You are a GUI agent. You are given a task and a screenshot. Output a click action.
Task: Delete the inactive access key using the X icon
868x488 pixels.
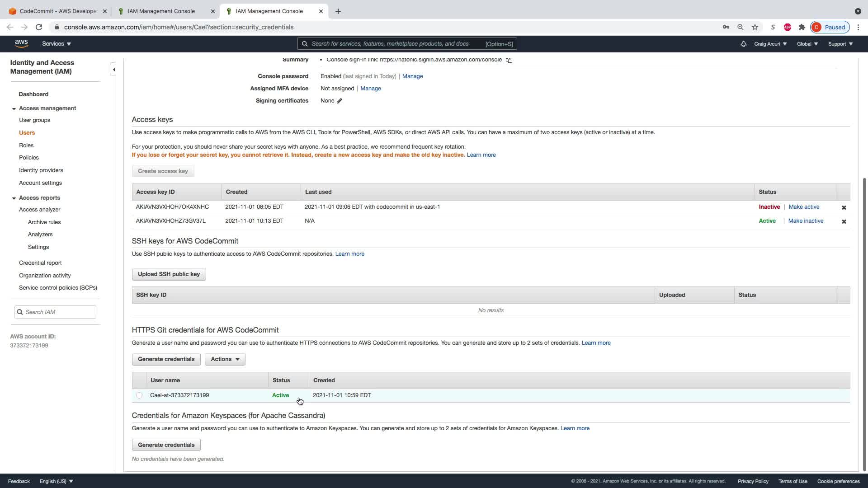(x=844, y=207)
